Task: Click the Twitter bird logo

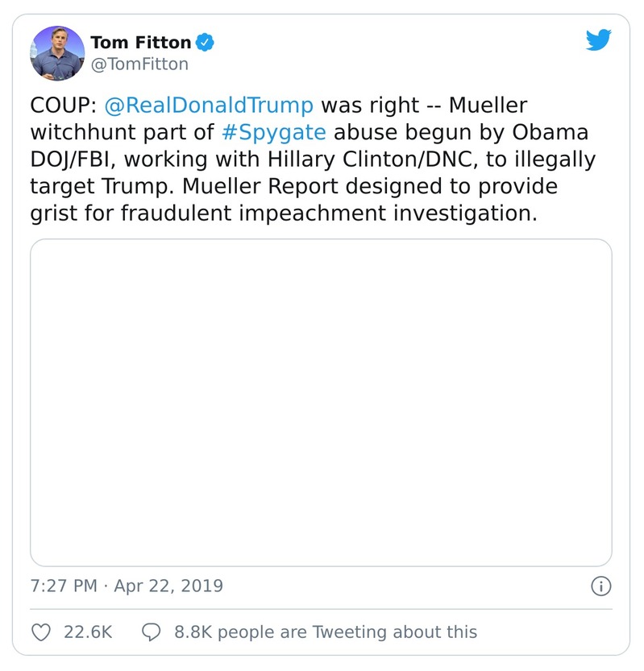Action: (598, 40)
